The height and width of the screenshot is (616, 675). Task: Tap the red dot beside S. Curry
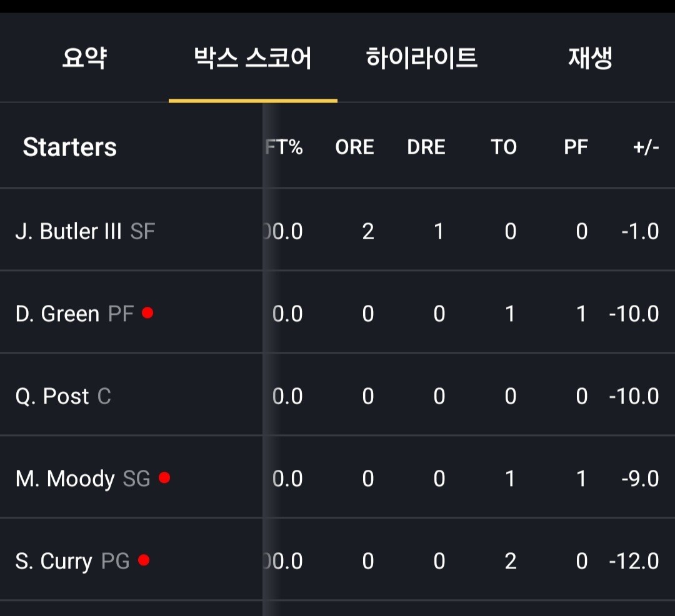pyautogui.click(x=144, y=560)
